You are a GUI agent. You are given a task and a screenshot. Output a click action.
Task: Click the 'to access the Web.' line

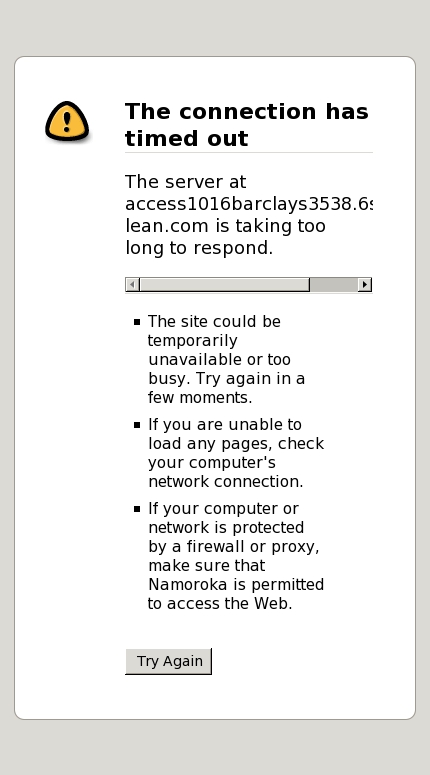tap(220, 603)
